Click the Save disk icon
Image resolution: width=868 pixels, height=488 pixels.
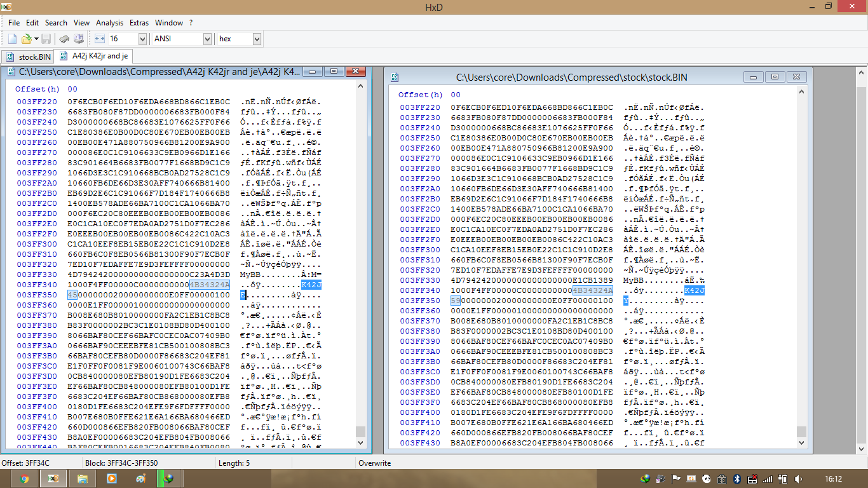click(x=46, y=39)
